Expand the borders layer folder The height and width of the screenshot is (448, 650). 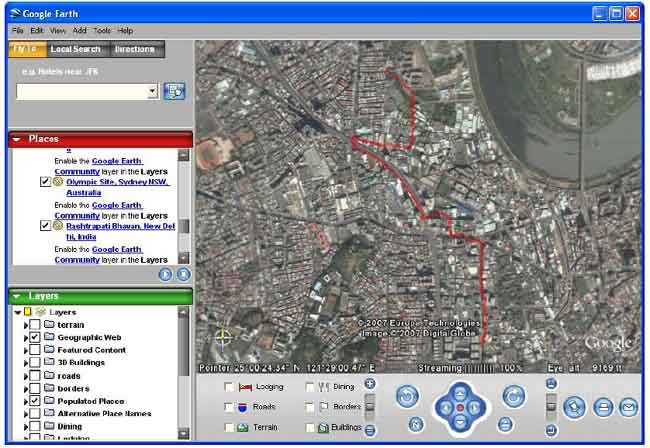point(26,389)
